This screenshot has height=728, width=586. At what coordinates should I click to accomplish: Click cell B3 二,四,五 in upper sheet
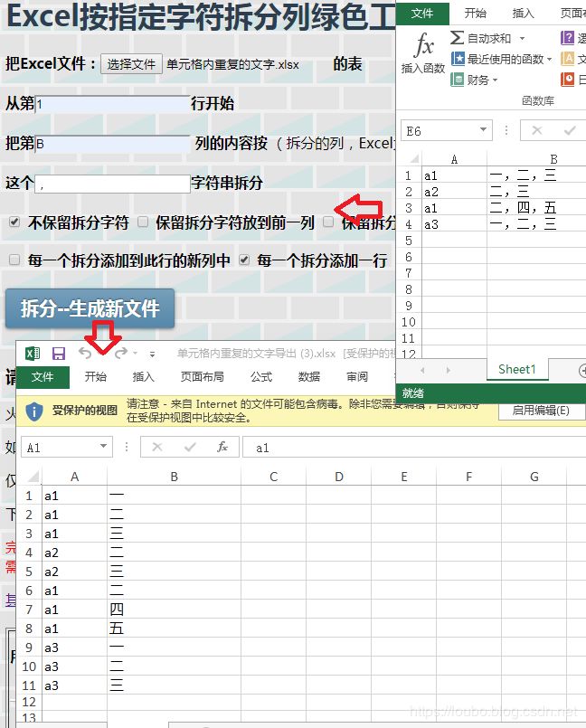tap(537, 208)
